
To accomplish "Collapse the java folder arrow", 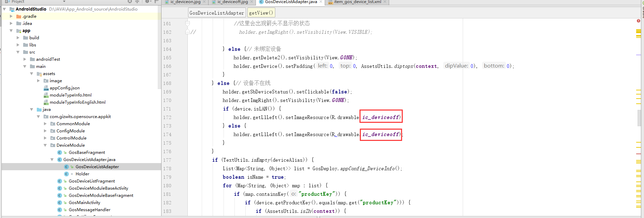I will 32,110.
